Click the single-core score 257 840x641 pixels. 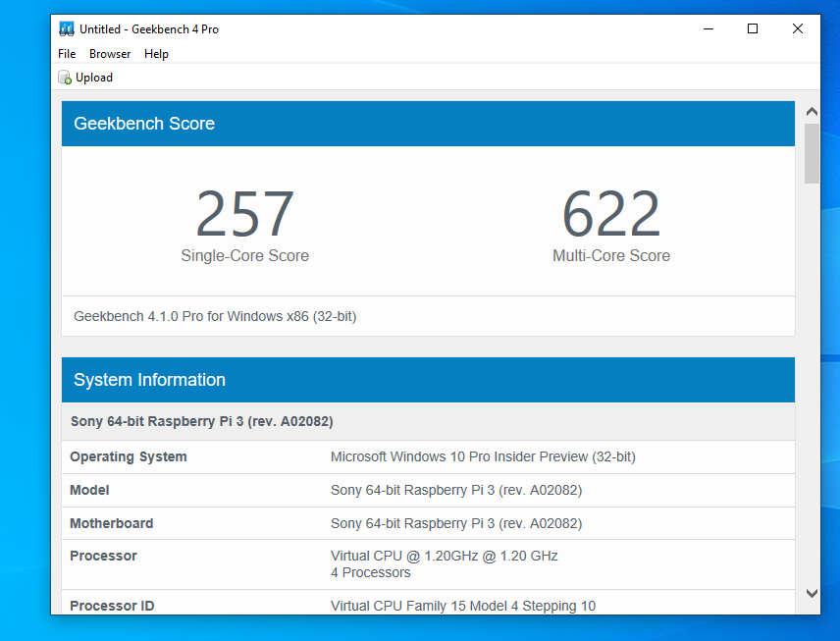click(x=244, y=214)
